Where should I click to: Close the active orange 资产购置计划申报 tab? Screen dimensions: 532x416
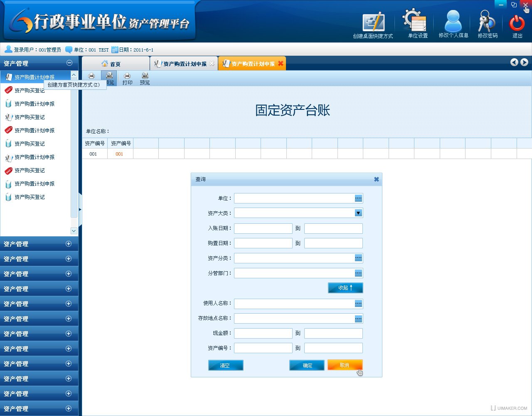(x=281, y=64)
